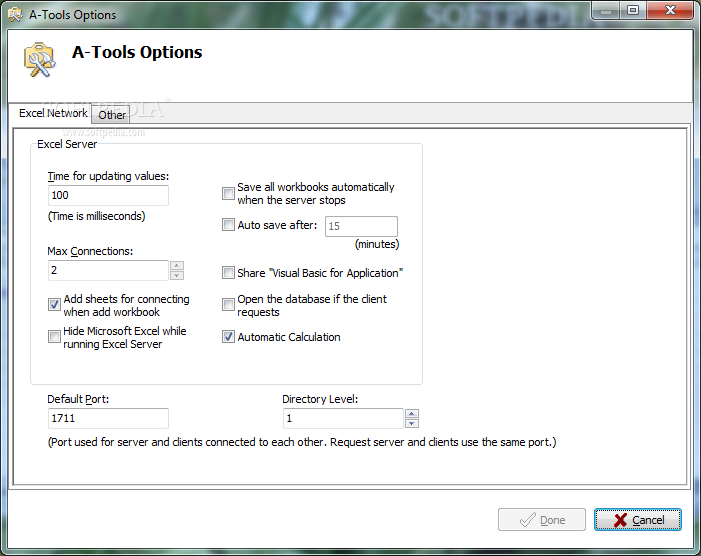The image size is (701, 556).
Task: Decrease Max Connections with down arrow
Action: click(x=177, y=275)
